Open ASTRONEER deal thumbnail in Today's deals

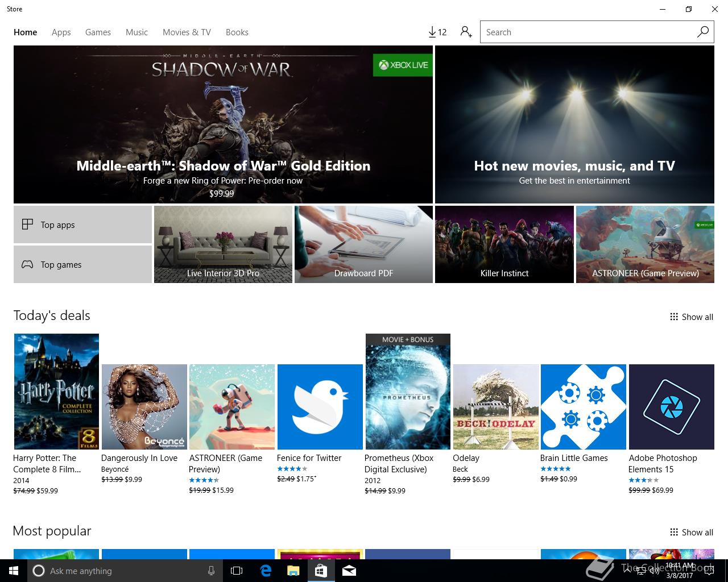232,407
